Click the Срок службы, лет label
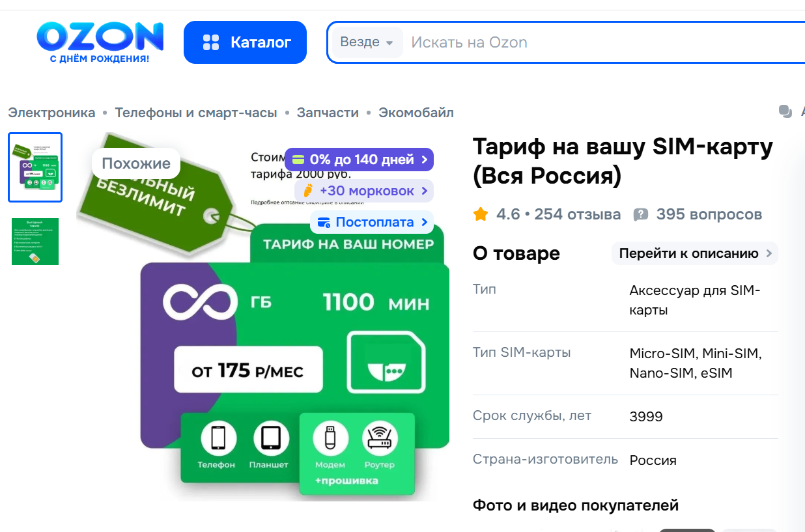Screen dimensions: 805x532 [x=532, y=415]
